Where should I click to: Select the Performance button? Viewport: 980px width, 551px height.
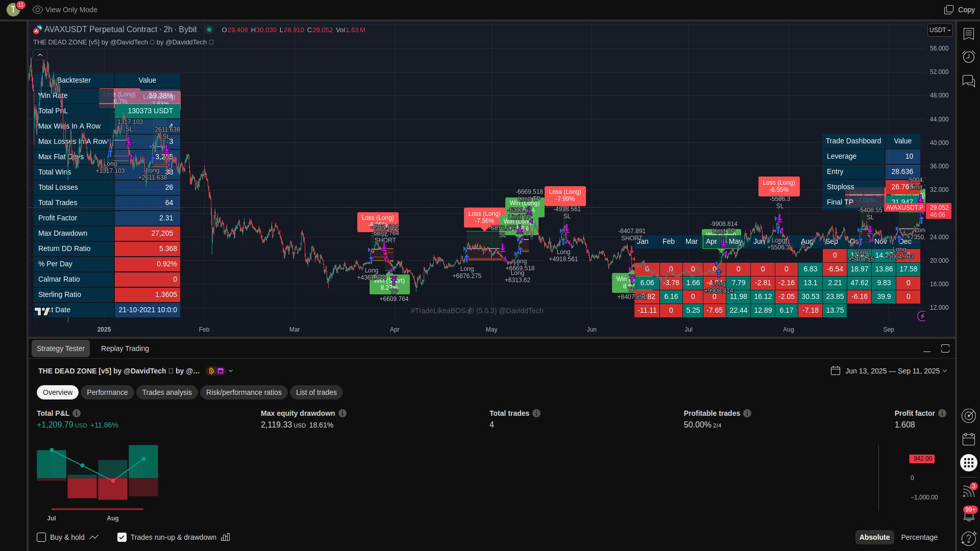point(107,392)
